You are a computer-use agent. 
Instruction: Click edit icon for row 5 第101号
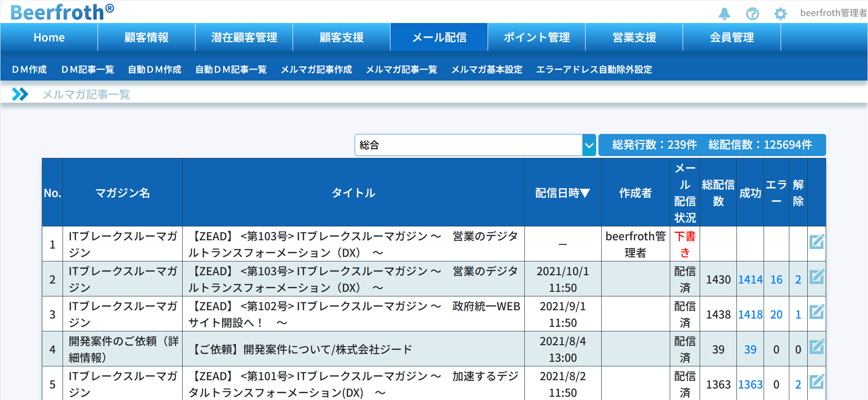pos(816,382)
